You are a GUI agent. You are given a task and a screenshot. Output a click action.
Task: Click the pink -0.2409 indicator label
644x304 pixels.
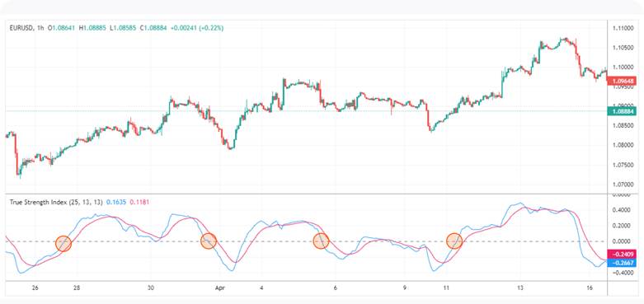622,255
